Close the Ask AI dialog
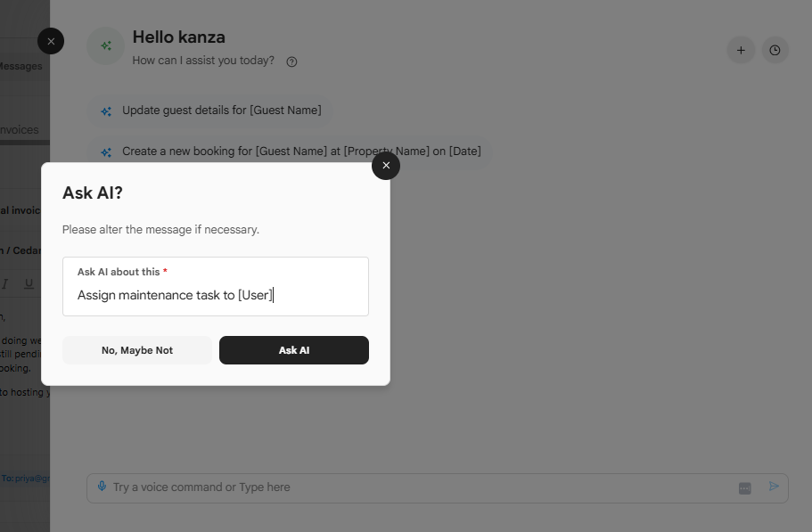 point(386,166)
